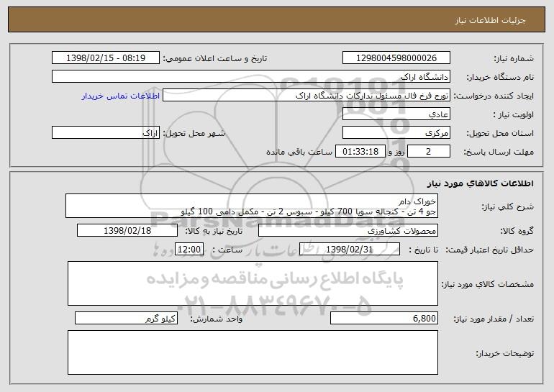Select the label نام دستگاه خریدار
Screen dimensions: 554x392
click(x=500, y=77)
